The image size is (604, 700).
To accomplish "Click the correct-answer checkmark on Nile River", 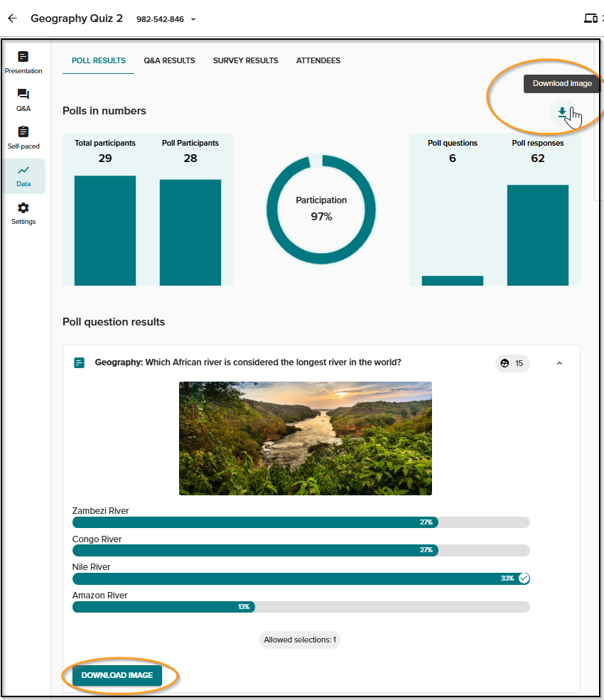I will click(524, 578).
